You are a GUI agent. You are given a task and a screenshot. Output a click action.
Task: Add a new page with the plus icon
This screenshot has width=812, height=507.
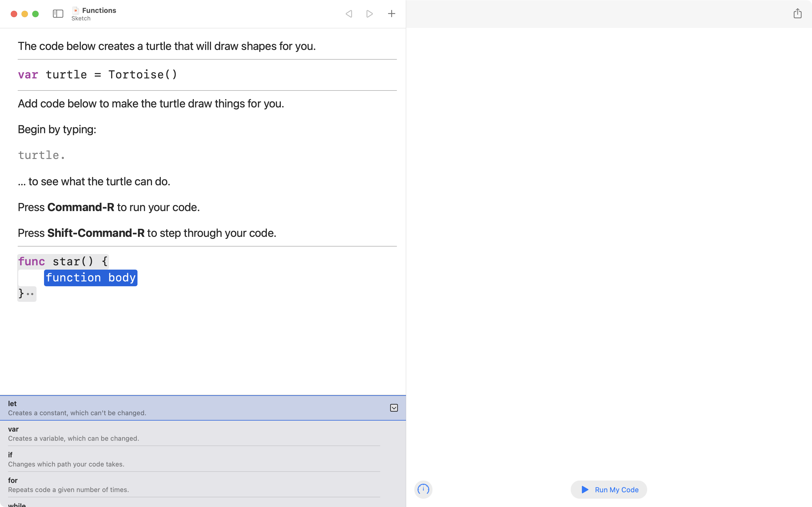[391, 14]
